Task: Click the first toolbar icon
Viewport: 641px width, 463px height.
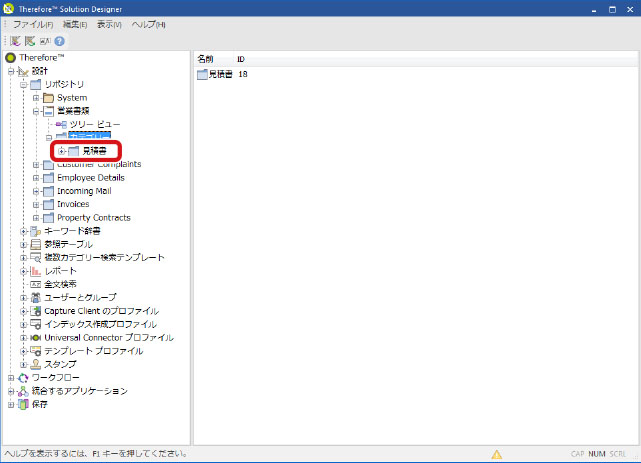Action: coord(15,41)
